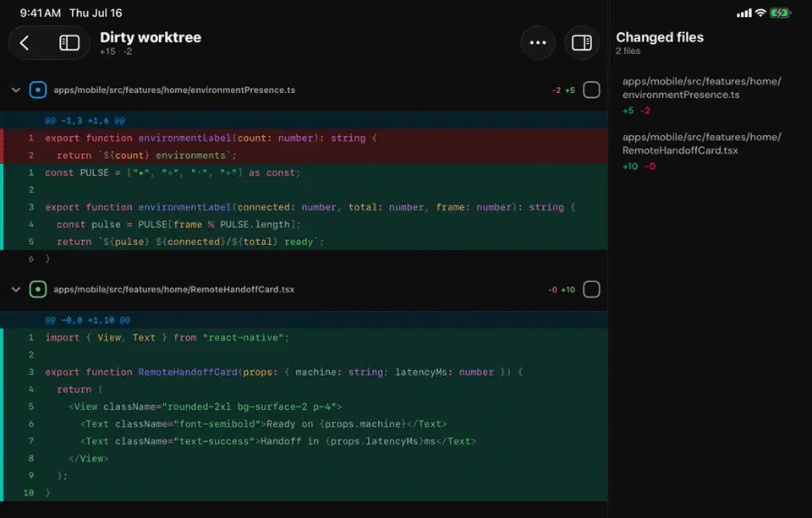Click the +15 · -2 summary under title
The width and height of the screenshot is (812, 518).
coord(116,52)
